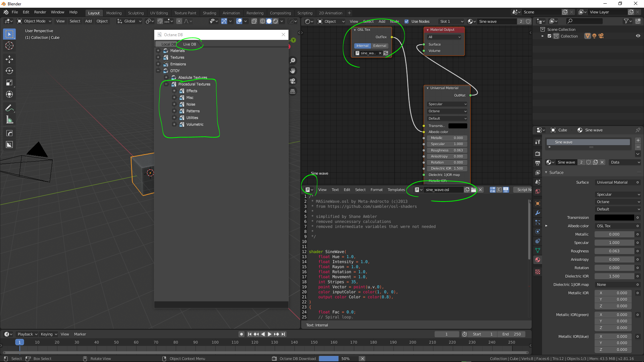This screenshot has width=644, height=362.
Task: Open the Material properties tab icon
Action: [538, 260]
